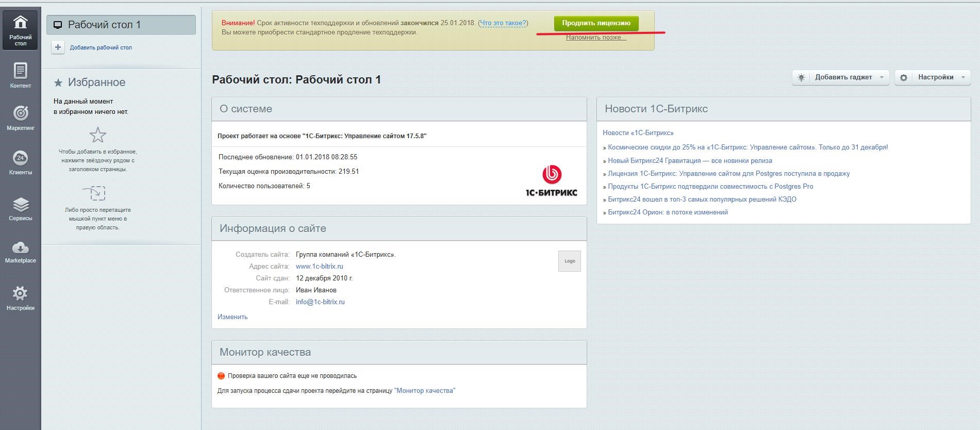Click the Информация о сайте gadget header
The image size is (980, 430).
tap(399, 228)
